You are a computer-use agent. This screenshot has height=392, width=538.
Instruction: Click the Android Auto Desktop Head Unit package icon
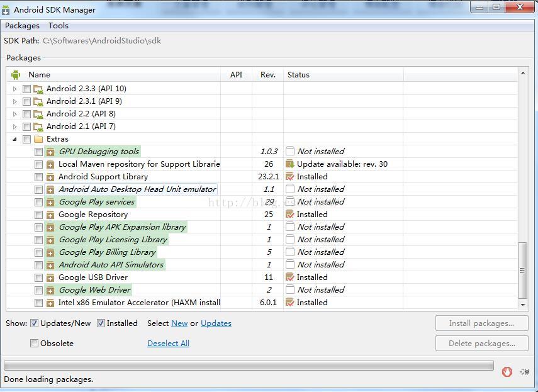click(50, 189)
